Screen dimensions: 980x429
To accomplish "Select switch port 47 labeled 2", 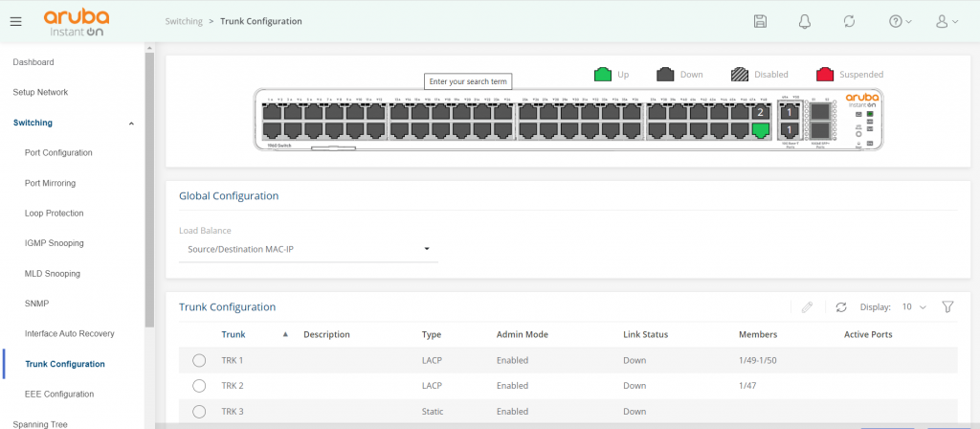I will coord(760,113).
